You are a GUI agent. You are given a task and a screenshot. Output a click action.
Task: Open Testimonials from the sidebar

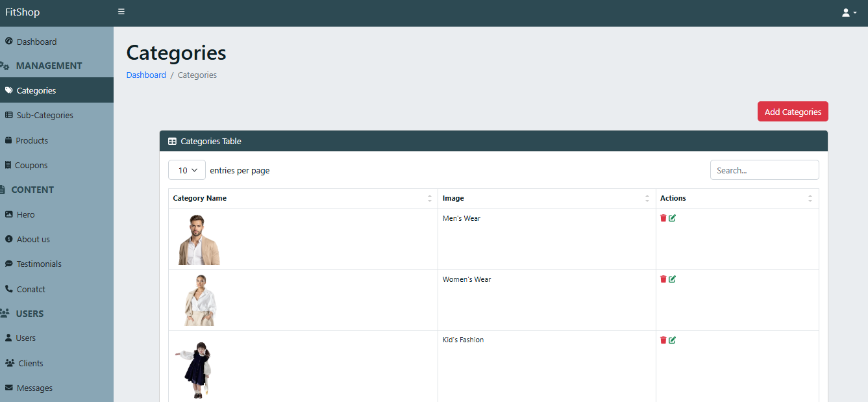39,264
